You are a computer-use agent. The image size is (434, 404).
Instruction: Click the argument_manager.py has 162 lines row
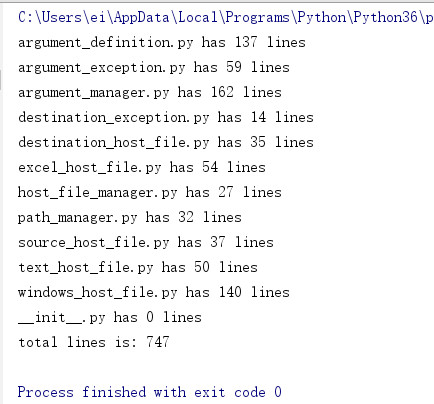point(150,92)
